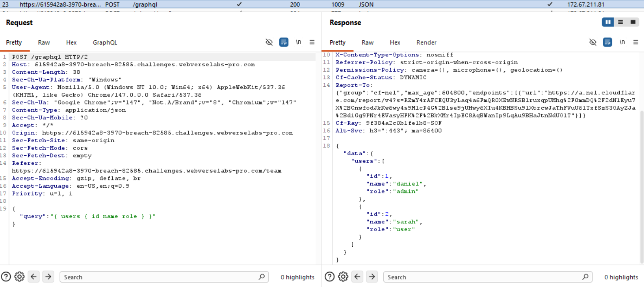
Task: Open help icon under Request panel
Action: click(x=6, y=277)
